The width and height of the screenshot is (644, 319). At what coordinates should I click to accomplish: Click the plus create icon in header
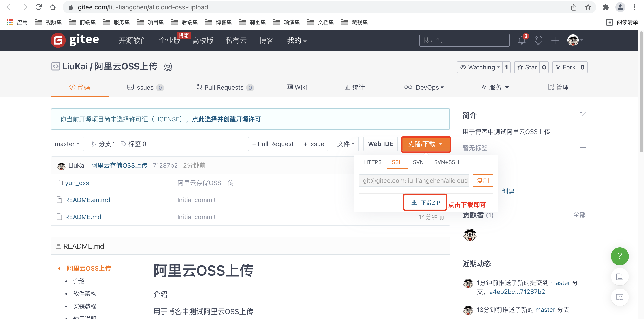click(x=555, y=40)
